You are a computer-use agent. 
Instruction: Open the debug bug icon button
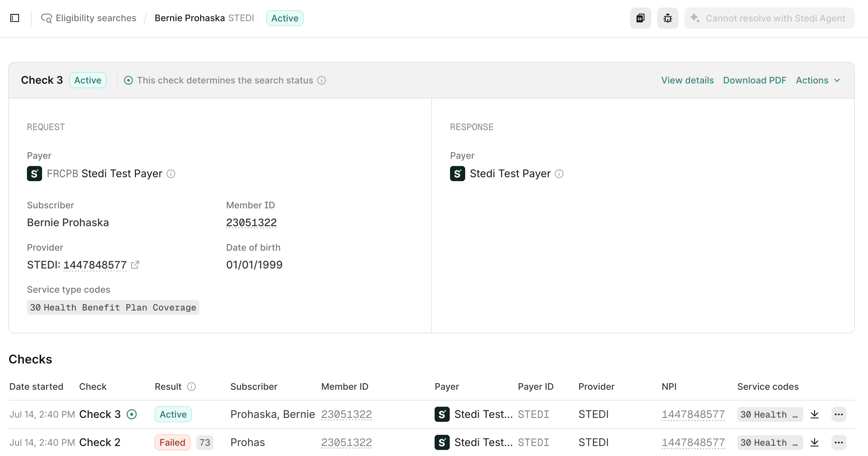[668, 18]
